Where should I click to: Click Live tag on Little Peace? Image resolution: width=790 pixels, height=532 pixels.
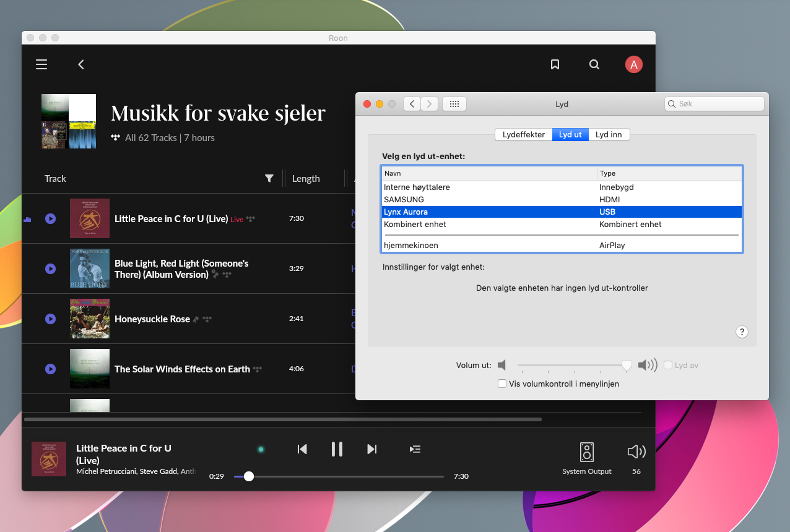pyautogui.click(x=237, y=220)
